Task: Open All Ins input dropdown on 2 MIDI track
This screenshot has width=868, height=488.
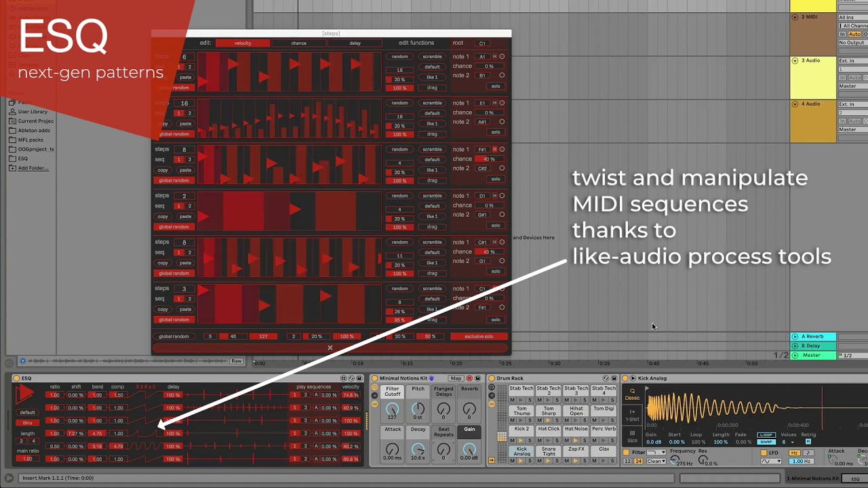Action: [852, 18]
